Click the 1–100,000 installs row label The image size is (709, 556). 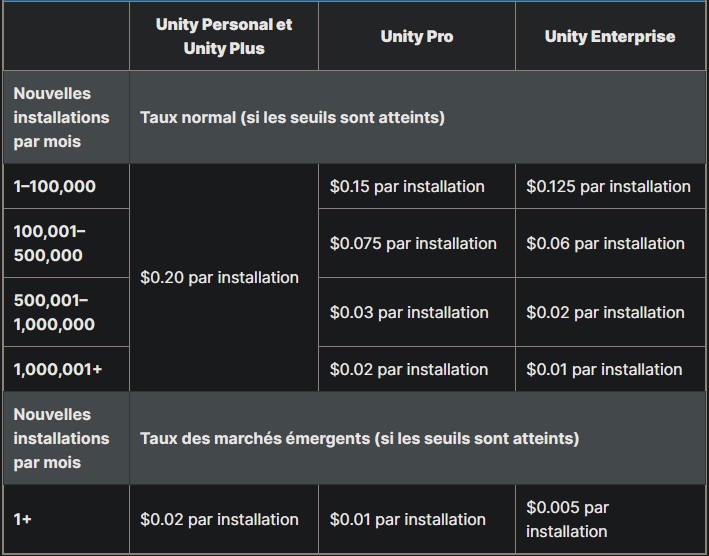click(x=55, y=187)
